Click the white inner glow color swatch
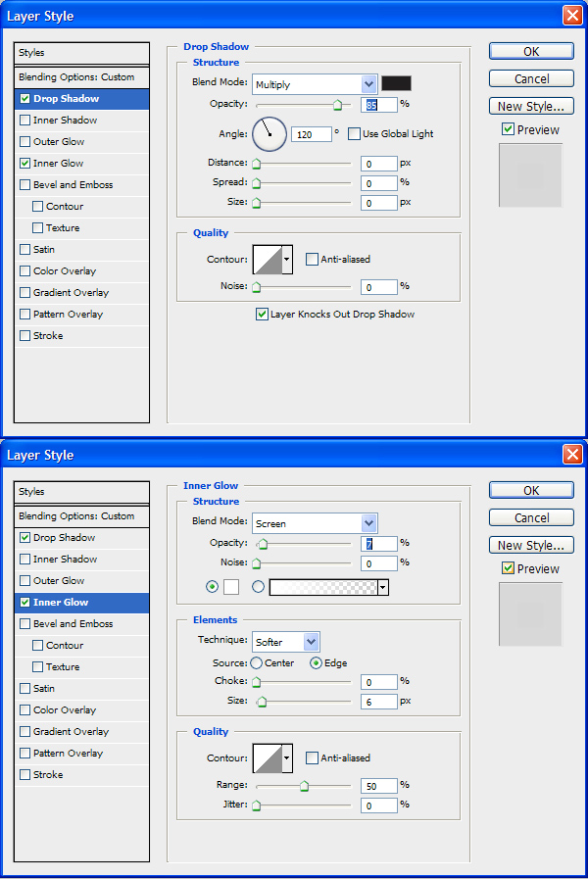 pyautogui.click(x=231, y=587)
